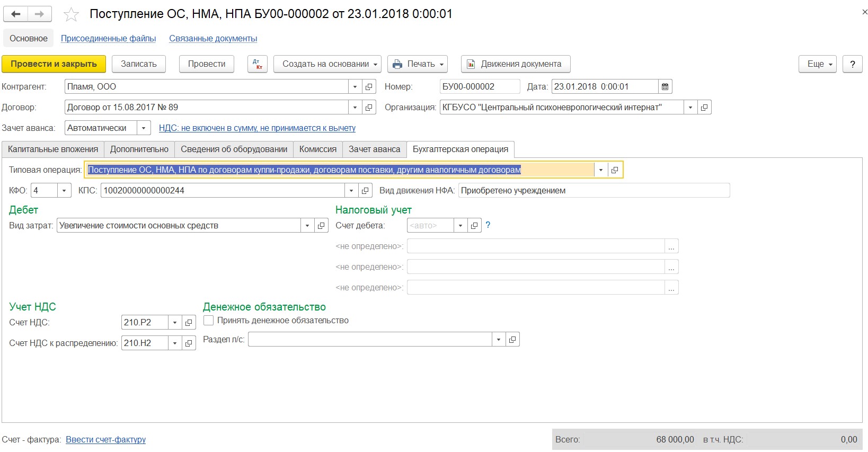Click into the Номер field

pyautogui.click(x=480, y=86)
